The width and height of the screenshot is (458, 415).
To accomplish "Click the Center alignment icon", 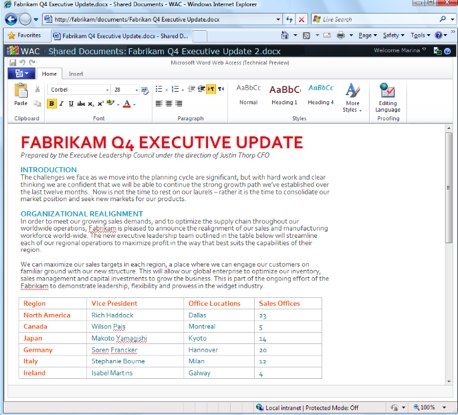I will click(x=169, y=104).
